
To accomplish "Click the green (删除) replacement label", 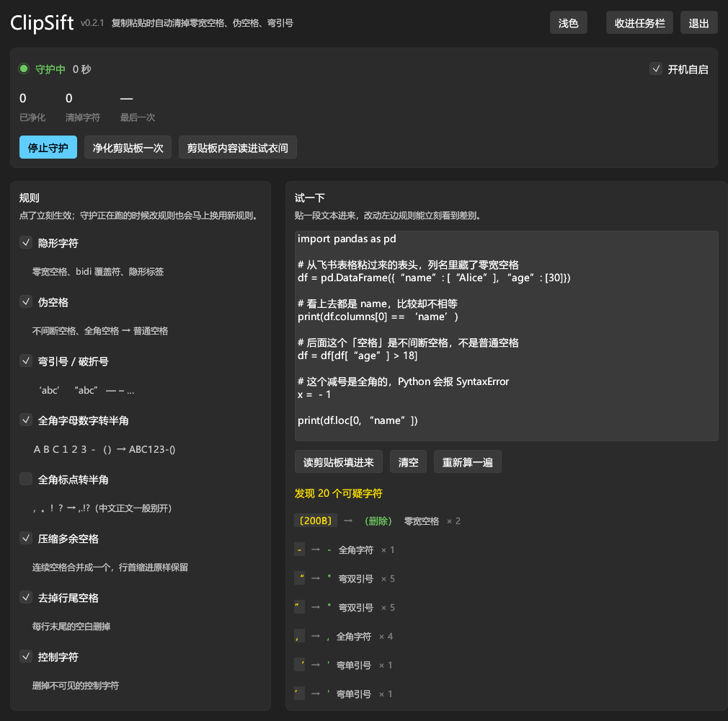I will (378, 521).
